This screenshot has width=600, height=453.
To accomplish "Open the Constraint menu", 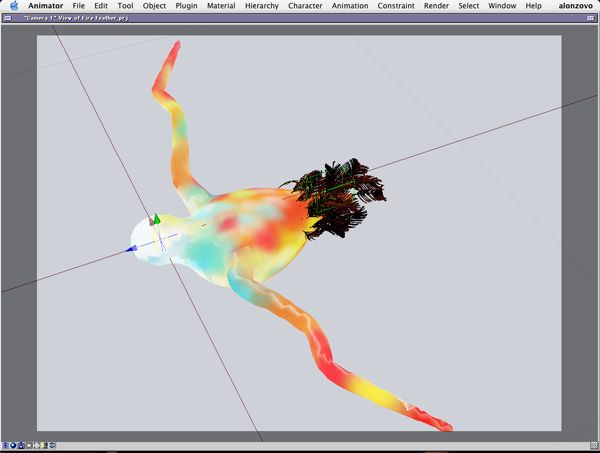I will [x=396, y=6].
